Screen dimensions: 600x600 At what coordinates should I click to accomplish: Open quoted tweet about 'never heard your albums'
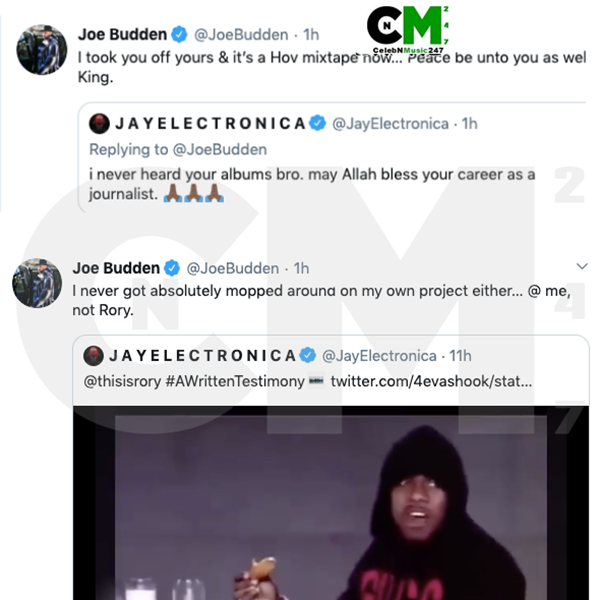pyautogui.click(x=331, y=157)
